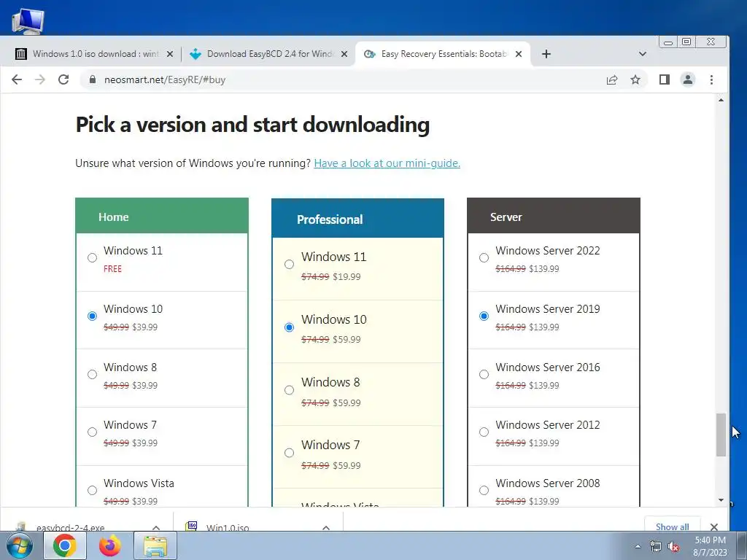The image size is (747, 560).
Task: Select Home Windows 7 radio button
Action: click(x=93, y=432)
